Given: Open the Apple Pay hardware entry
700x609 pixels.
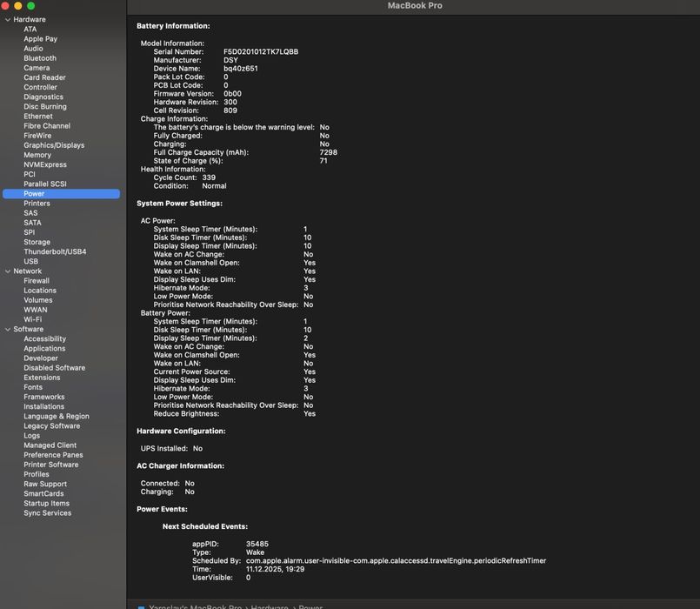Looking at the screenshot, I should (x=41, y=39).
